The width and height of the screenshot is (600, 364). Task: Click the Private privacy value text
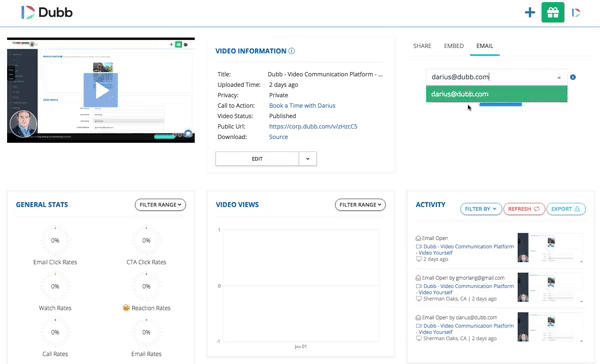coord(279,95)
